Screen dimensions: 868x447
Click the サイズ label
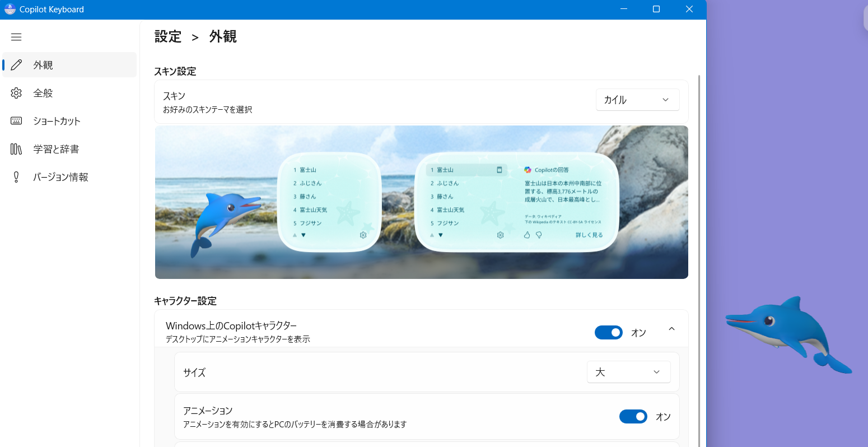[x=194, y=372]
